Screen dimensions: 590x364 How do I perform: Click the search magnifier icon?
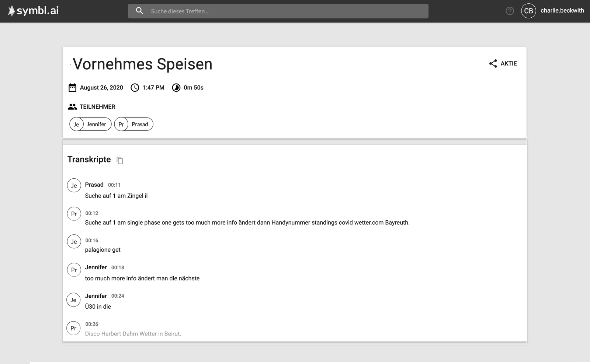pos(139,11)
